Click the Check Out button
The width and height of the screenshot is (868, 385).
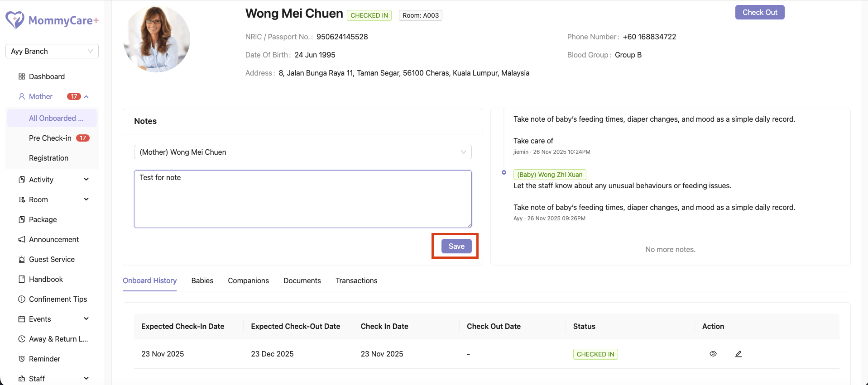pyautogui.click(x=760, y=12)
